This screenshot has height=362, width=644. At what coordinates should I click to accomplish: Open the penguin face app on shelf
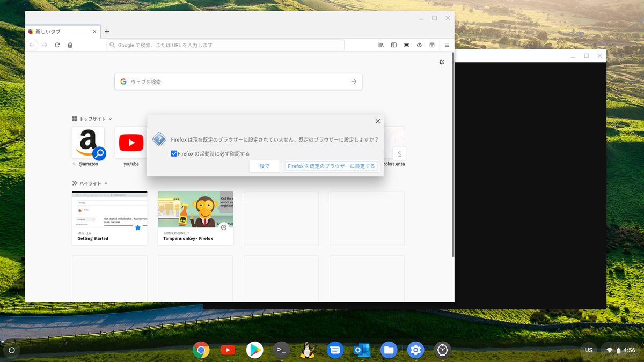[x=442, y=350]
